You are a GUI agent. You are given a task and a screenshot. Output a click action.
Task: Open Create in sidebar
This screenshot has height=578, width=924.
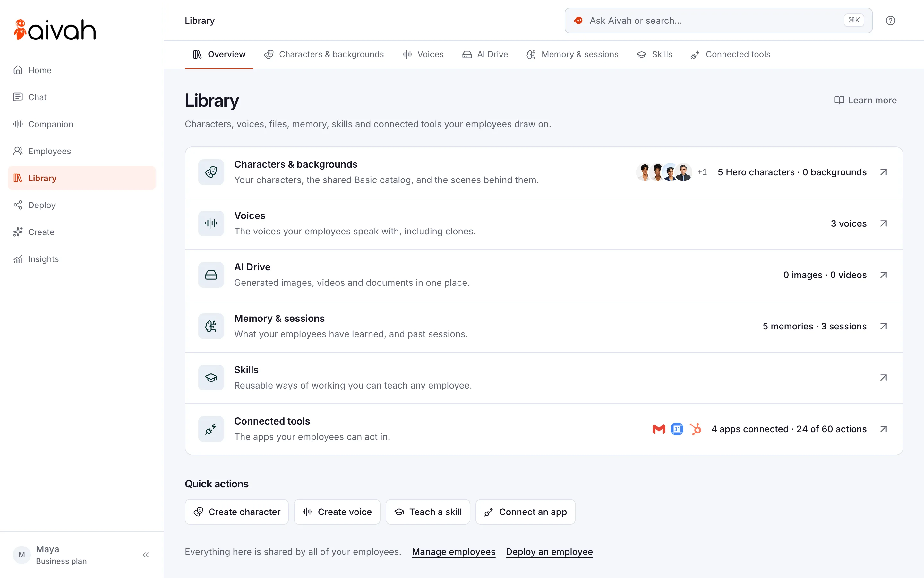(x=82, y=232)
